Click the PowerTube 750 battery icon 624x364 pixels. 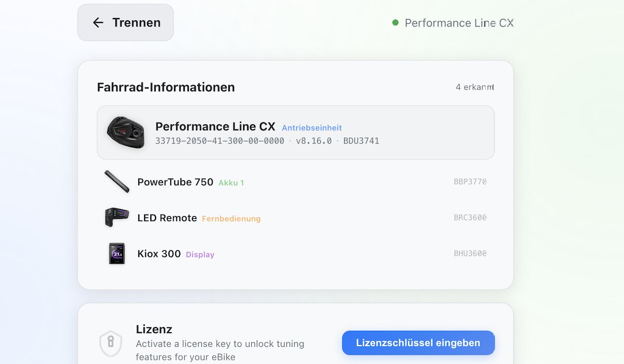pos(117,181)
